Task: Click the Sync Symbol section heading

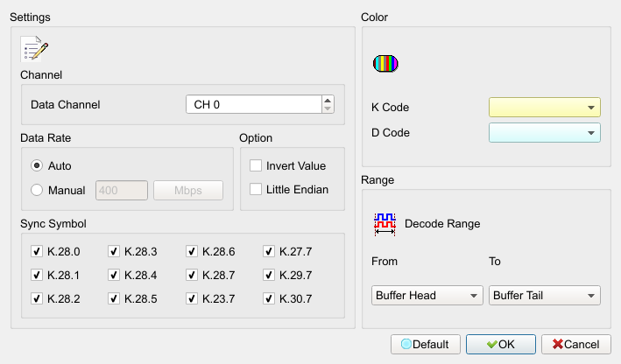Action: [x=53, y=224]
